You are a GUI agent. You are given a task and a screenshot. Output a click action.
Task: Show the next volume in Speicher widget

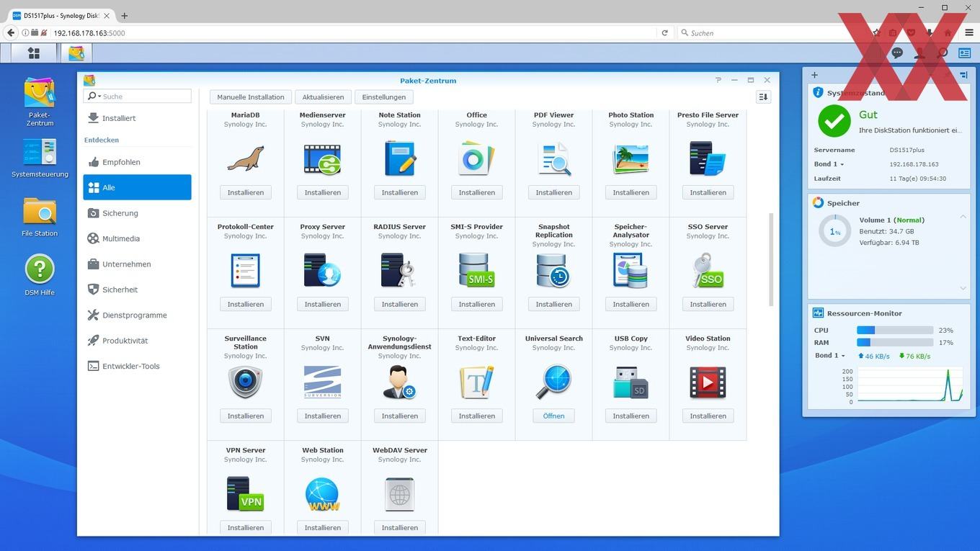click(963, 288)
